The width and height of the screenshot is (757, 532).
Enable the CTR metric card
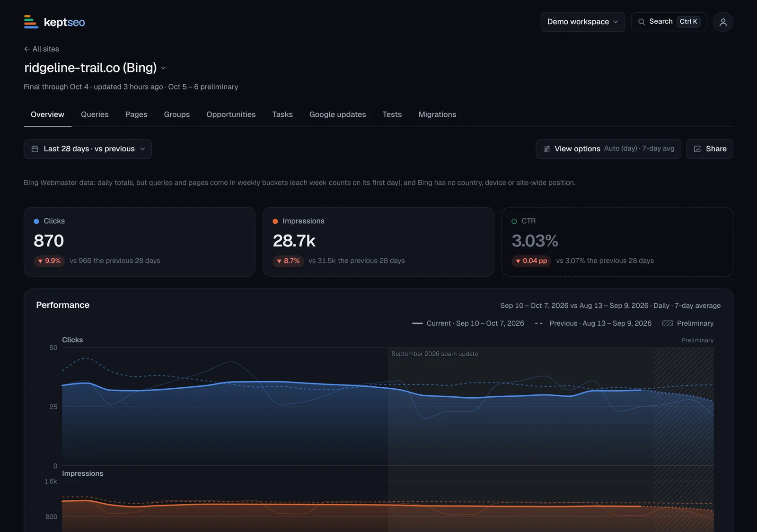(617, 242)
